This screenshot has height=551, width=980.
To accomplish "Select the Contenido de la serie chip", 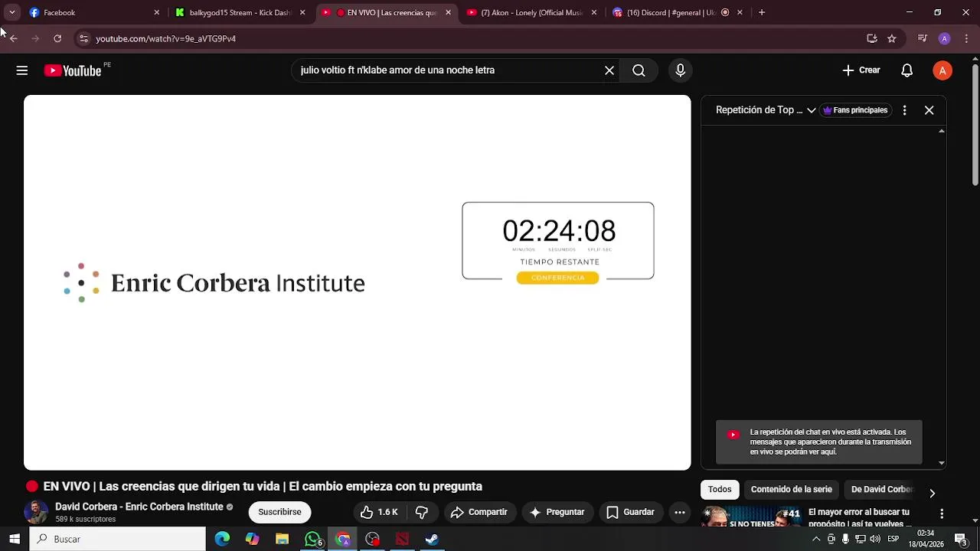I will (791, 490).
